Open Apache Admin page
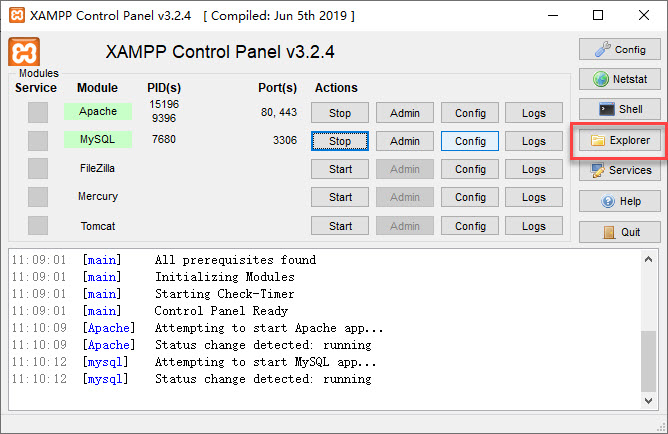Screen dimensions: 668x434 point(405,113)
